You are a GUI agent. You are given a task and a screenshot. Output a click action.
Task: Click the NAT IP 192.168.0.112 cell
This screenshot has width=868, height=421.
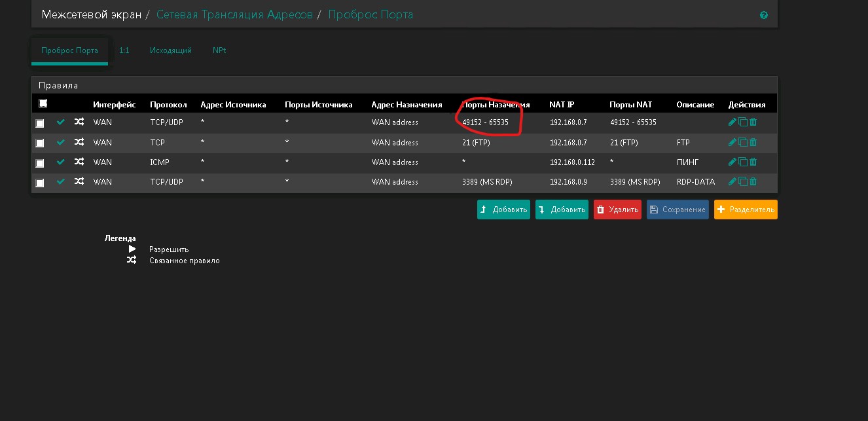click(572, 162)
